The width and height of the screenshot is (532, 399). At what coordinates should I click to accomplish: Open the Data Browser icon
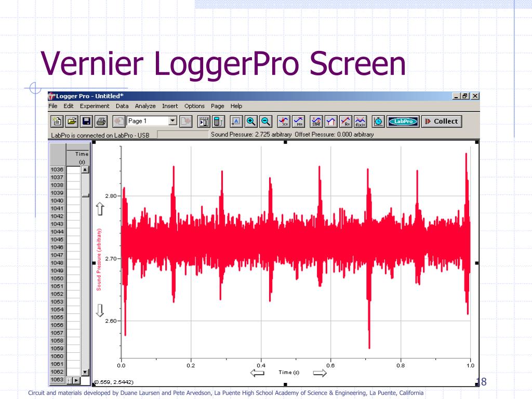(204, 122)
